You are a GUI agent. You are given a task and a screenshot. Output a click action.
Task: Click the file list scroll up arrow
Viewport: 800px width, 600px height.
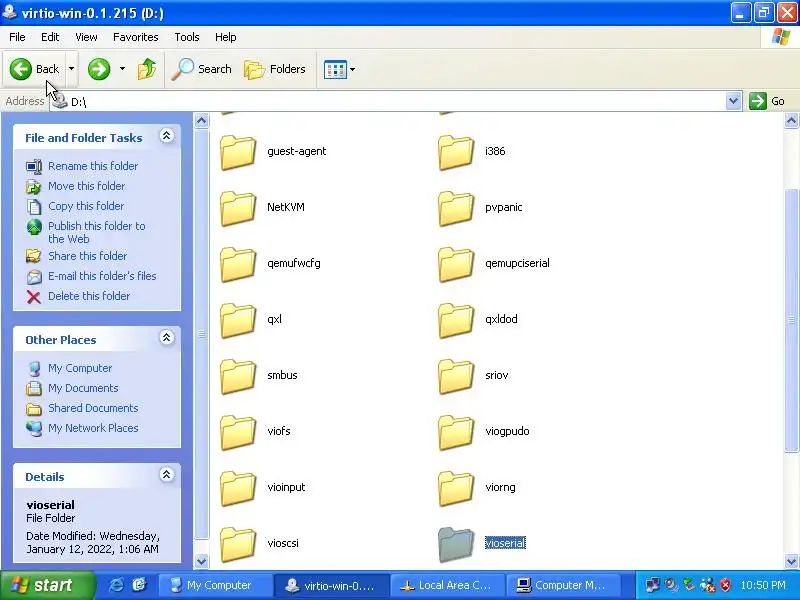[x=791, y=121]
